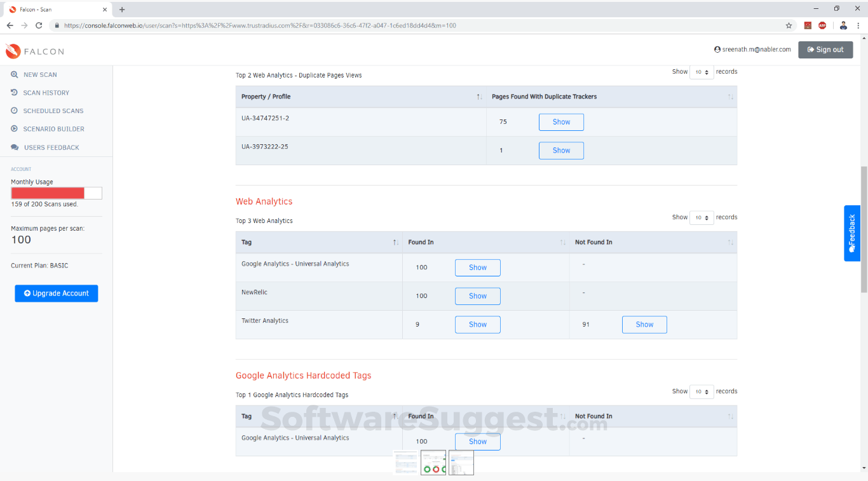Open Scenario Builder using its play icon
Viewport: 868px width, 481px height.
point(14,129)
